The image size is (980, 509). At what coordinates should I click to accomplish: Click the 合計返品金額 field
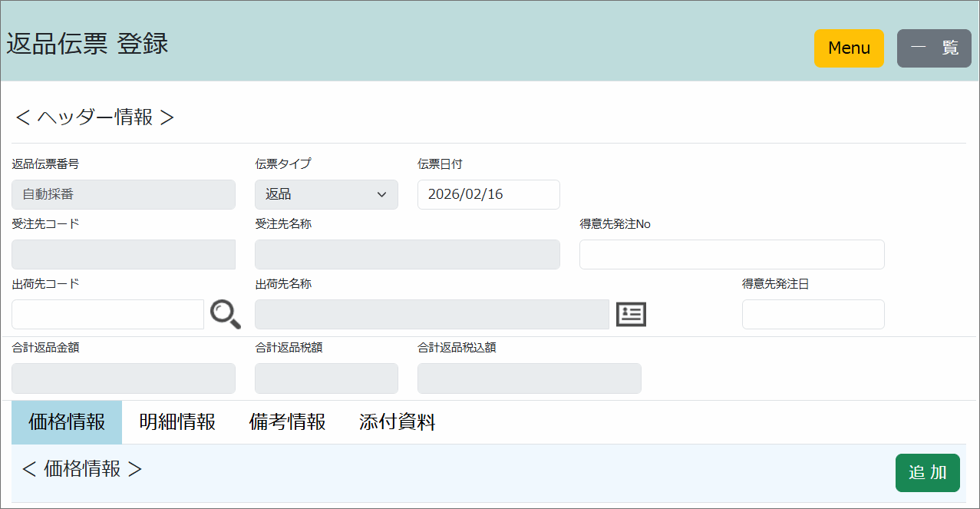(124, 378)
